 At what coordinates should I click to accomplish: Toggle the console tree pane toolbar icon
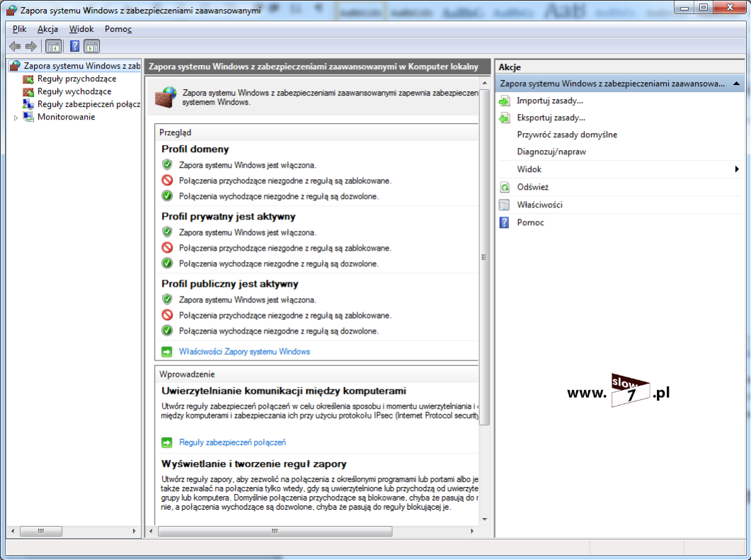[x=54, y=47]
